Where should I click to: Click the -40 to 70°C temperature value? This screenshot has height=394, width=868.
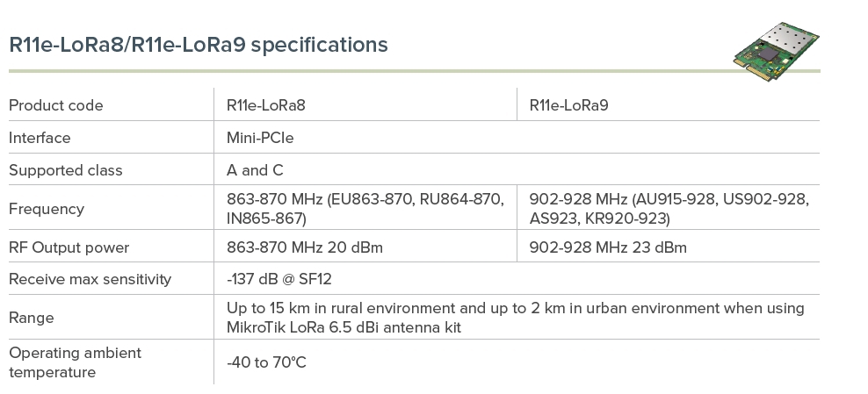pyautogui.click(x=266, y=362)
